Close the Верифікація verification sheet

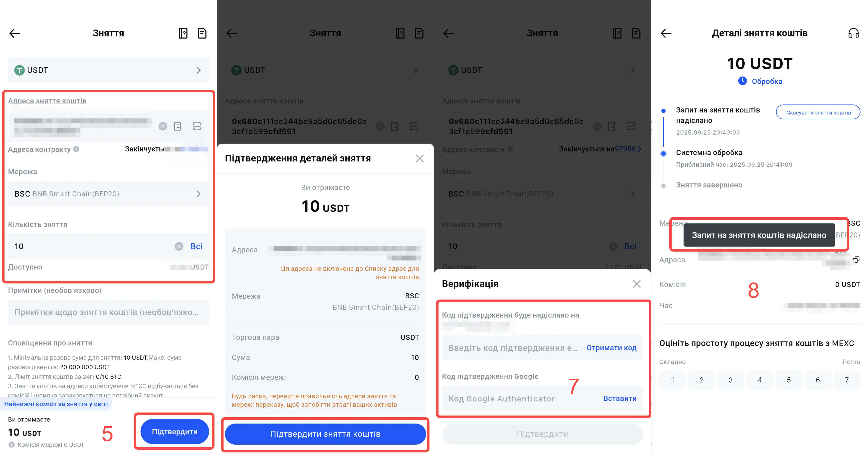tap(636, 284)
